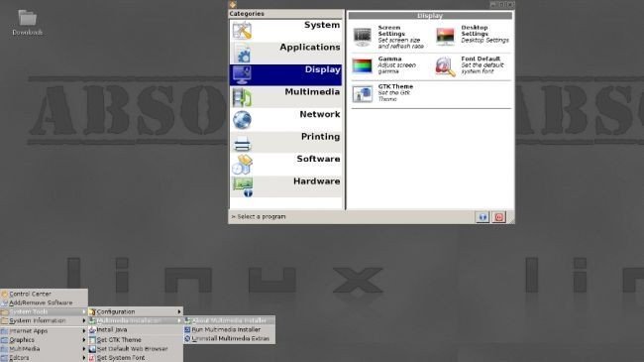Image resolution: width=644 pixels, height=362 pixels.
Task: Click the blue info button in Control Center
Action: pyautogui.click(x=483, y=217)
